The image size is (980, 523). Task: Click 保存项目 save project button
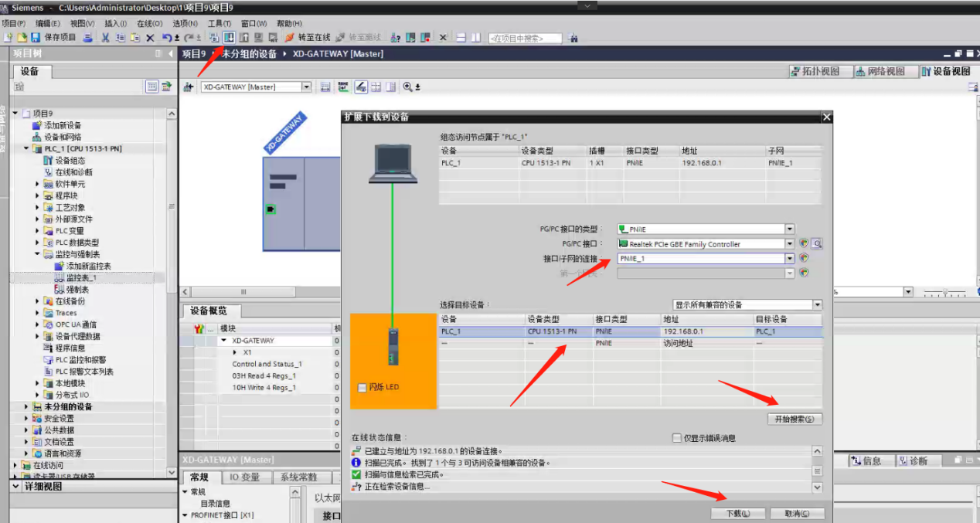(x=53, y=37)
